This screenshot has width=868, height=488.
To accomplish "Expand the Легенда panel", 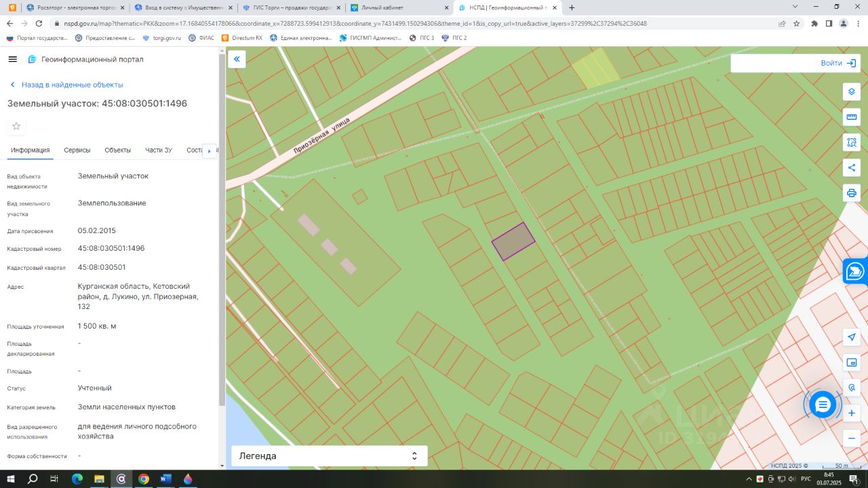I will pos(330,456).
